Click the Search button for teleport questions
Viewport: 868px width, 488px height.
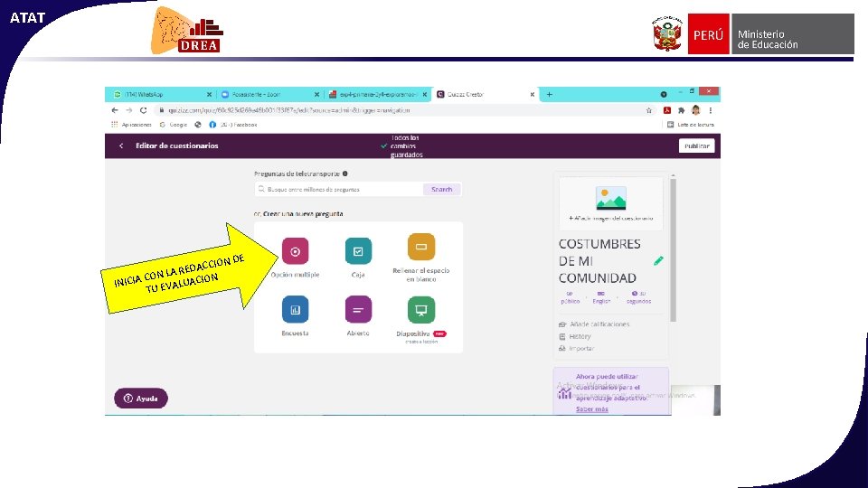coord(442,189)
